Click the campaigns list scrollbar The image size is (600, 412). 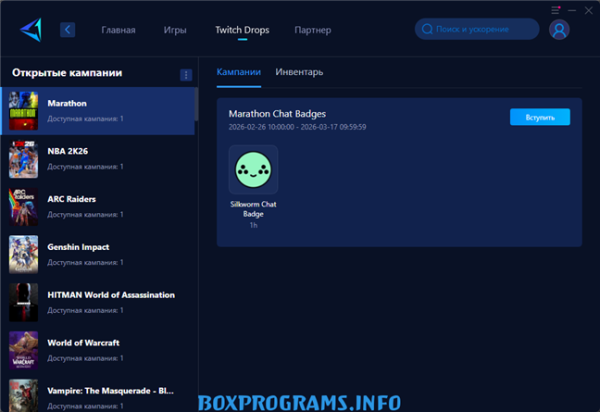tap(196, 104)
